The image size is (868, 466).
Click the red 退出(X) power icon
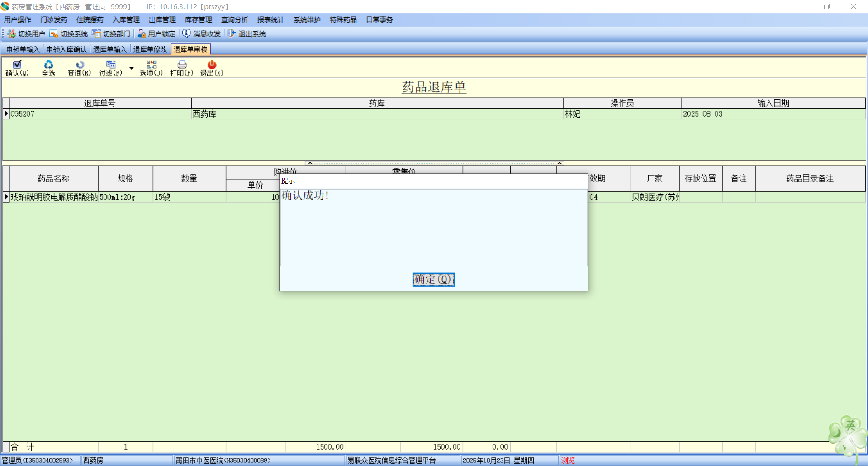coord(212,65)
